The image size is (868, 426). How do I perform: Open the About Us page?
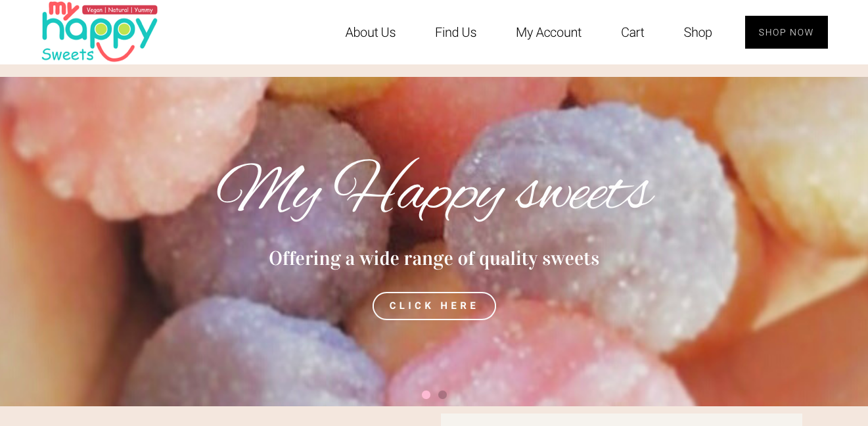pos(371,32)
